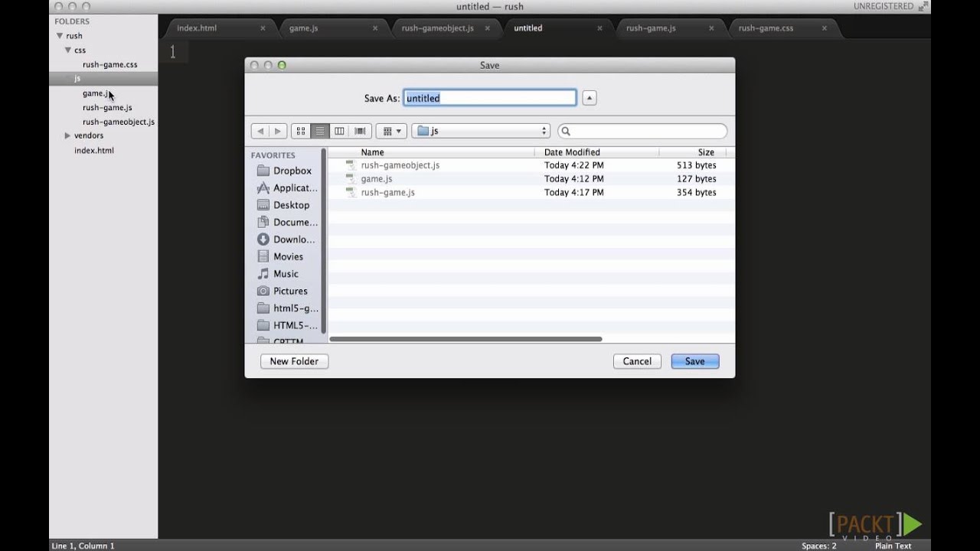Close the rush-gameobject.js tab
980x551 pixels.
pyautogui.click(x=487, y=28)
